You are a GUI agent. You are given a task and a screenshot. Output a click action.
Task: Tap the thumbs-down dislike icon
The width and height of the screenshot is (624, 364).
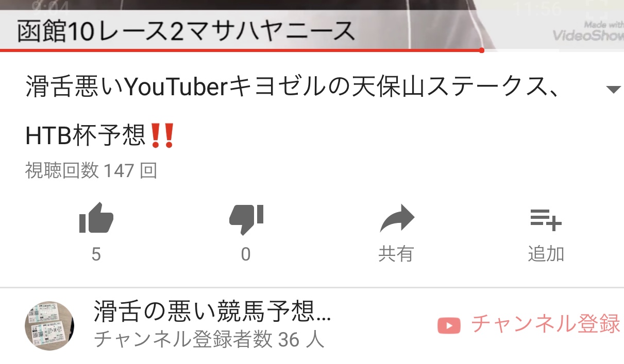246,220
